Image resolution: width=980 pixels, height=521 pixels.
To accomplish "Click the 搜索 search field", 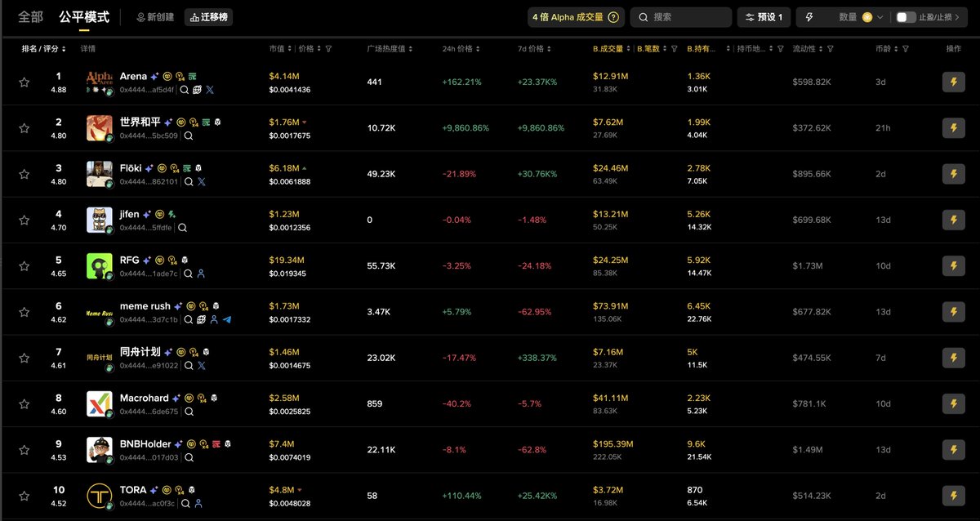I will [x=681, y=17].
